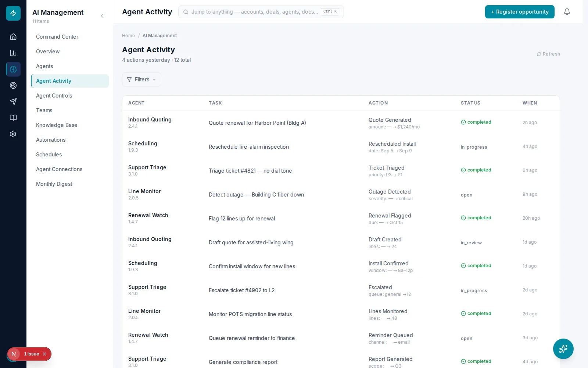Select 'Flag 12 lines up for renewal'

point(242,219)
